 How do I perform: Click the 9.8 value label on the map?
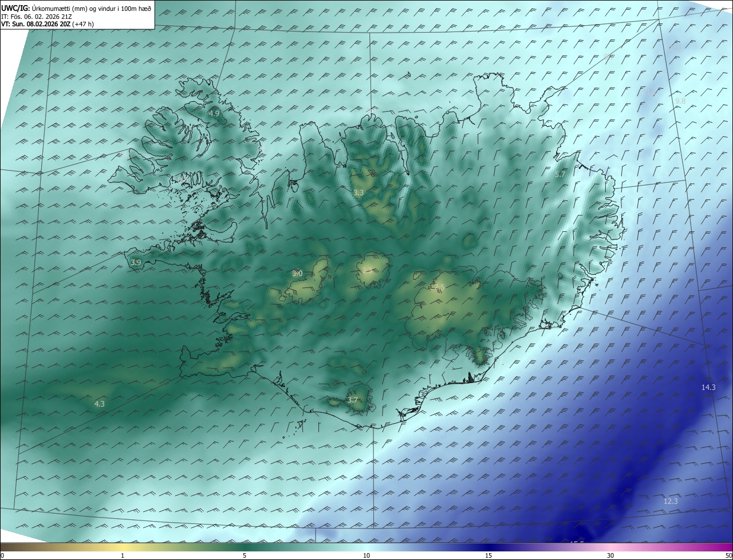click(680, 101)
